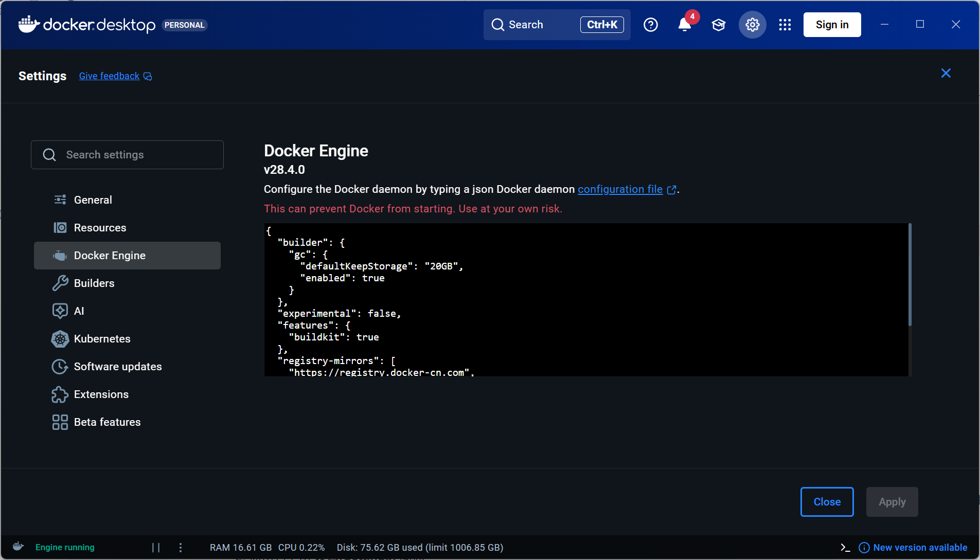This screenshot has width=980, height=560.
Task: Click the Extensions puzzle piece icon
Action: (x=60, y=394)
